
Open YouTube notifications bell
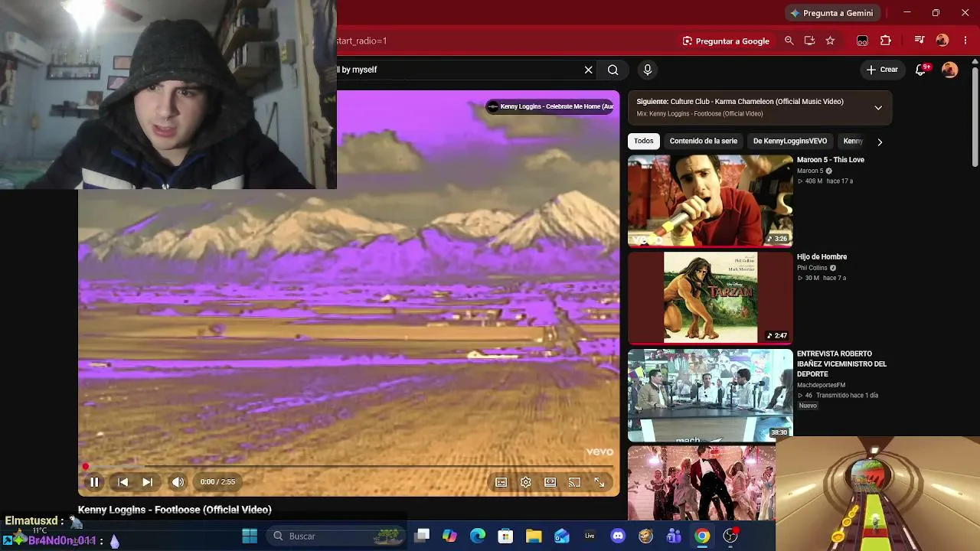click(923, 70)
